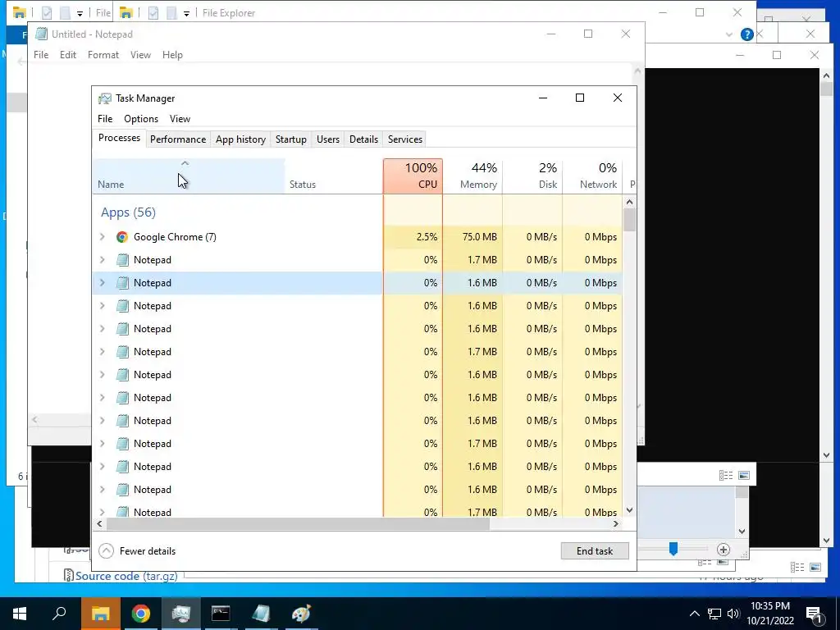Open File Explorer from the taskbar
The height and width of the screenshot is (630, 840).
click(100, 614)
